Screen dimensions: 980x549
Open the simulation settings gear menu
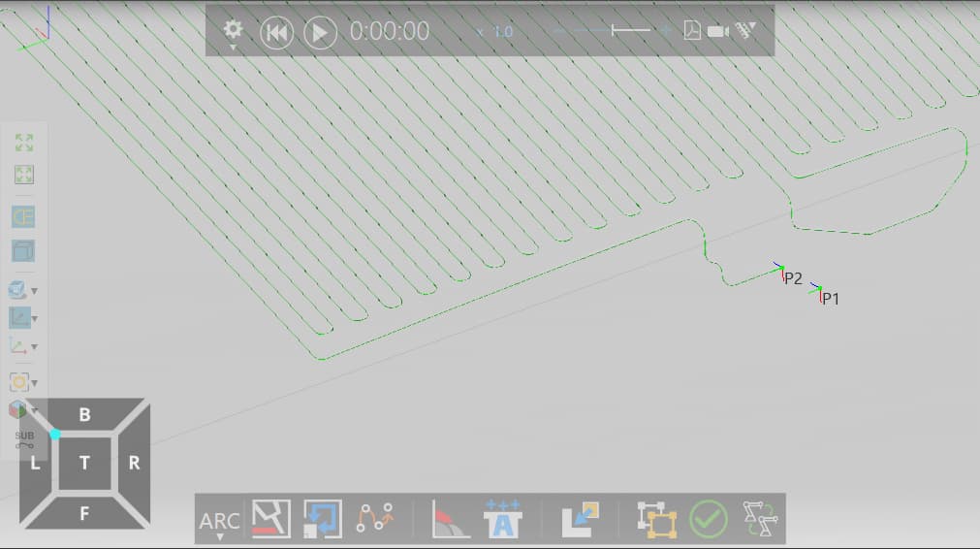click(x=233, y=30)
